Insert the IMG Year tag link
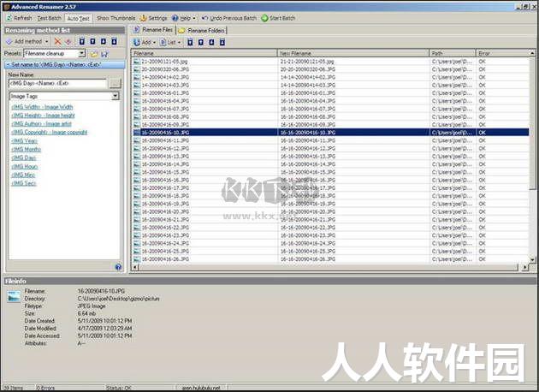This screenshot has height=392, width=539. 24,141
